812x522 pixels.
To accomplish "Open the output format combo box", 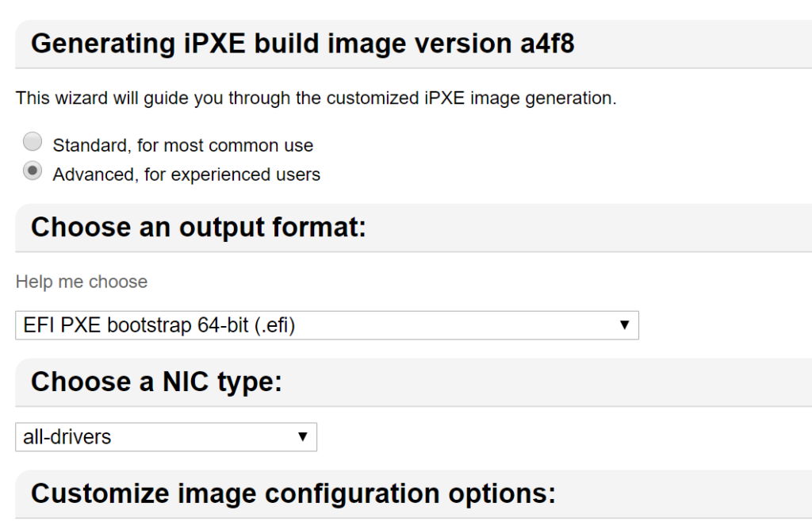I will 326,325.
